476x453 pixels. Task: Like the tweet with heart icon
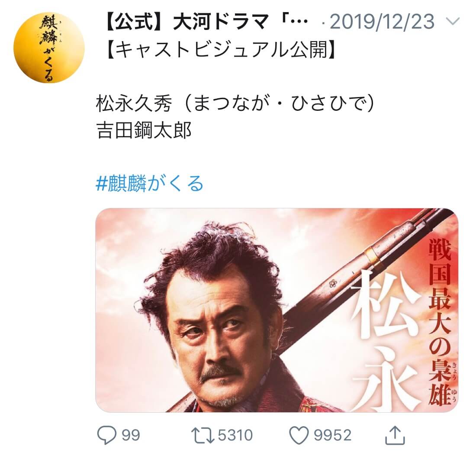point(299,435)
